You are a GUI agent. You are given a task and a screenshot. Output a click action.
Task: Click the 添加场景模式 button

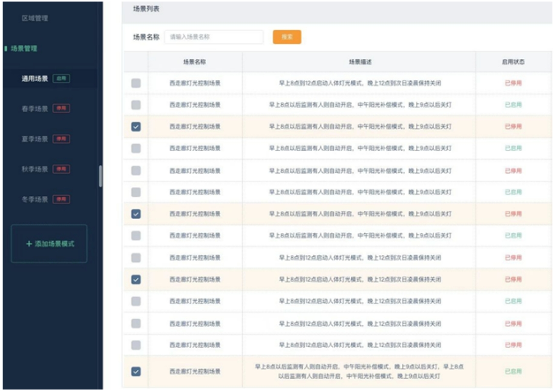[x=49, y=244]
